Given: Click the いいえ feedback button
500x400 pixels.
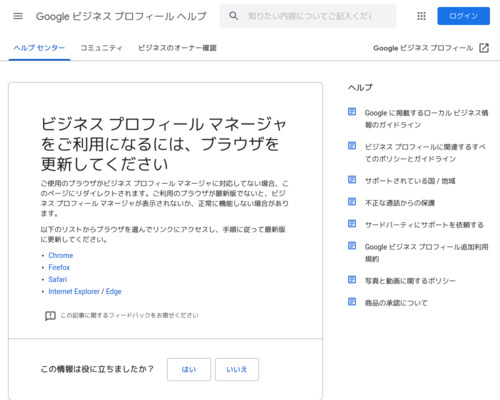Looking at the screenshot, I should pos(237,369).
